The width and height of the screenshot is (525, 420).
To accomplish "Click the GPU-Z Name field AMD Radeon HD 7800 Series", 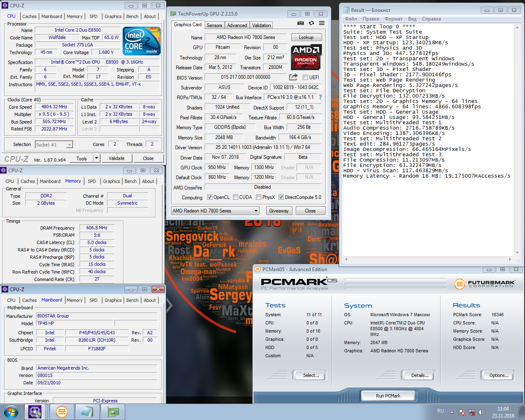I will (x=246, y=37).
